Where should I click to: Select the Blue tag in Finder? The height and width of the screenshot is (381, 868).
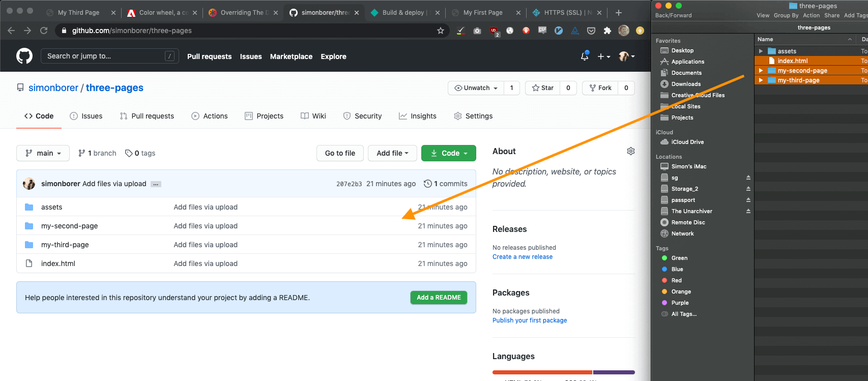tap(673, 269)
